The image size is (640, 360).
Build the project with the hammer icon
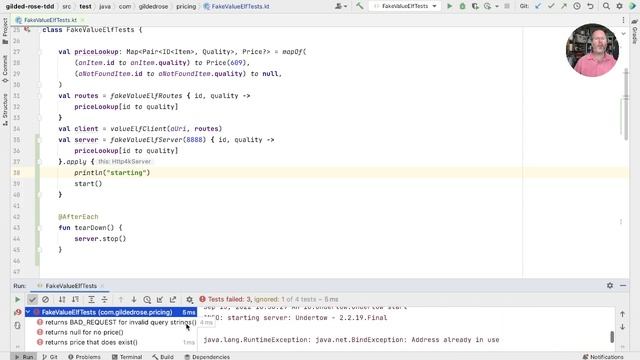coord(360,6)
